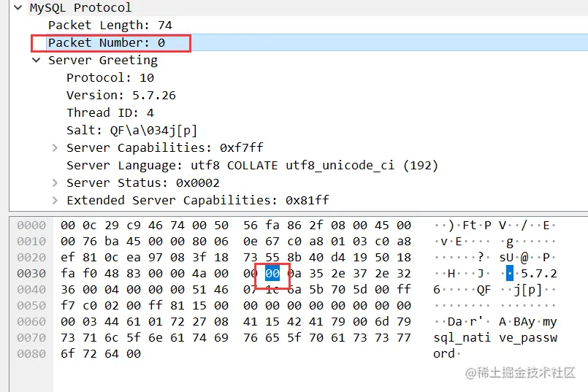This screenshot has width=588, height=392.
Task: Click ASCII text 'sql_nati' in the bytes pane
Action: coord(462,338)
